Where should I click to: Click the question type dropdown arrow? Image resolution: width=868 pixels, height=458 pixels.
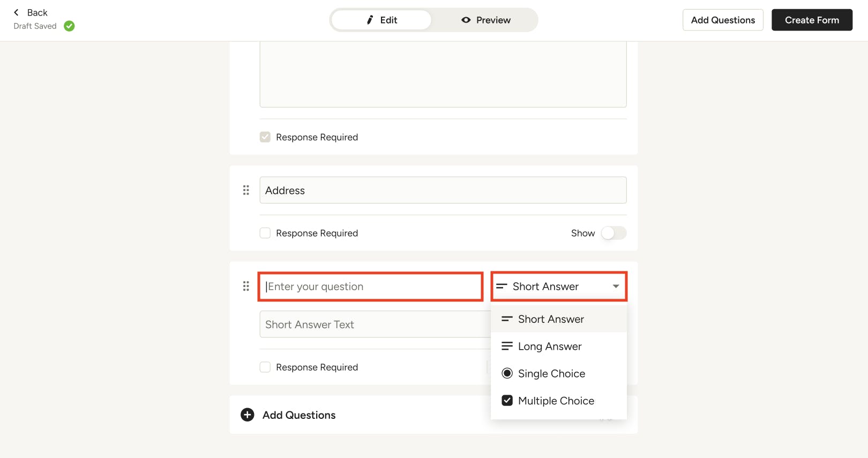click(x=616, y=286)
